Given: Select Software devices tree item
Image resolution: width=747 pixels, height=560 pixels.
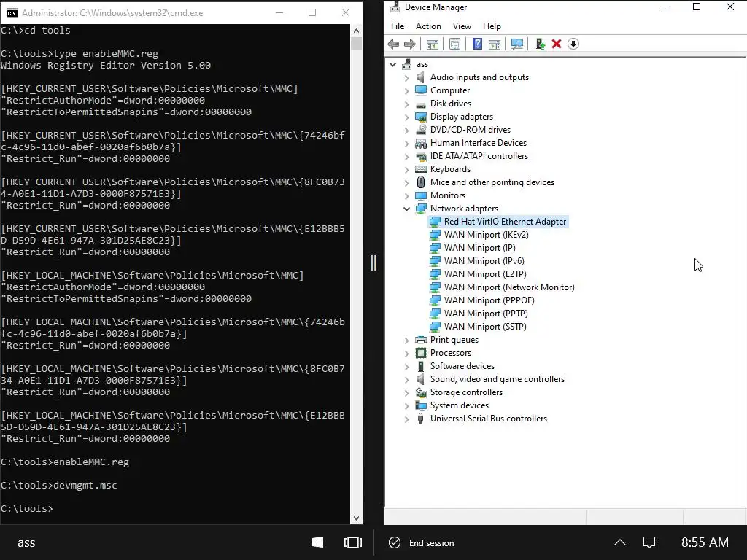Looking at the screenshot, I should tap(462, 366).
